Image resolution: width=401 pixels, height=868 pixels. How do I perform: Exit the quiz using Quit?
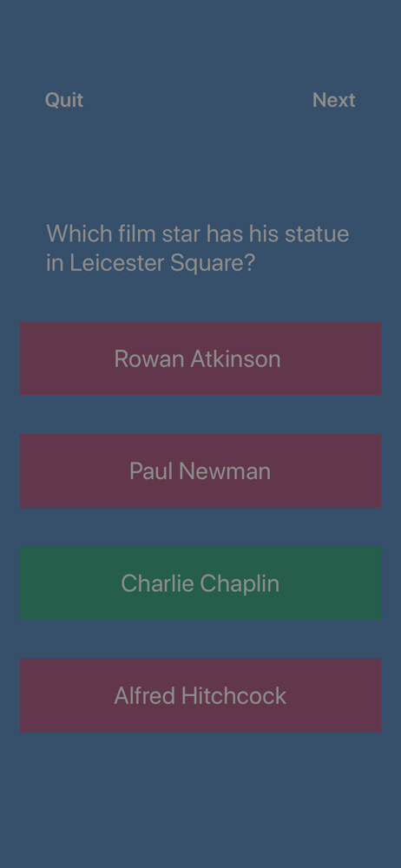click(x=64, y=100)
